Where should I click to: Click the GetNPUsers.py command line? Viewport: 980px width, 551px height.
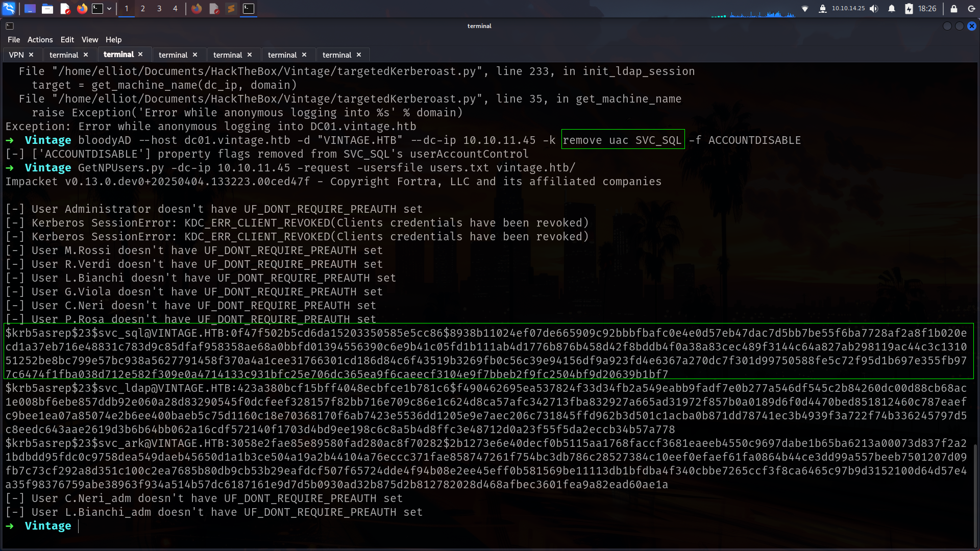point(327,168)
